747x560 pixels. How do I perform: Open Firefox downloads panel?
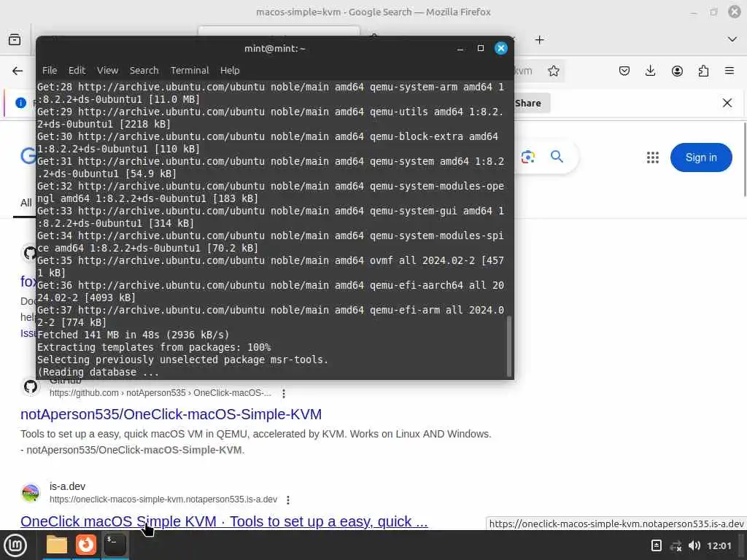(x=650, y=71)
